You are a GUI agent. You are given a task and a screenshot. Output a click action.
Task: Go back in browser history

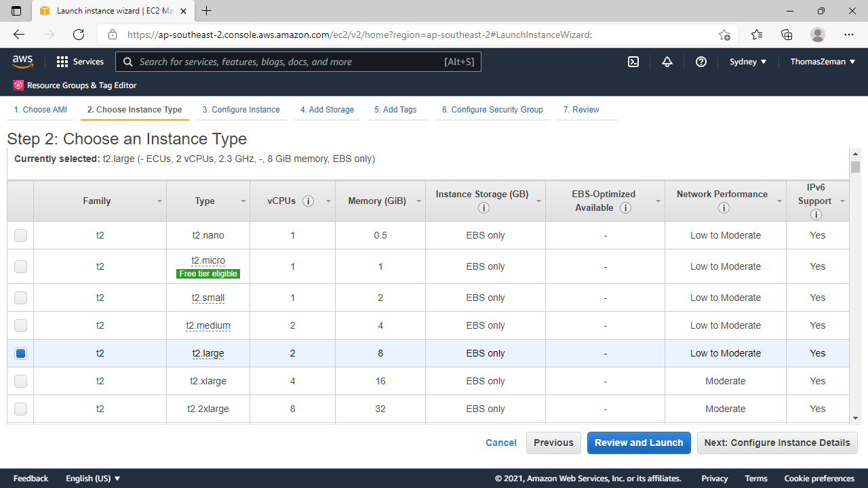[19, 35]
